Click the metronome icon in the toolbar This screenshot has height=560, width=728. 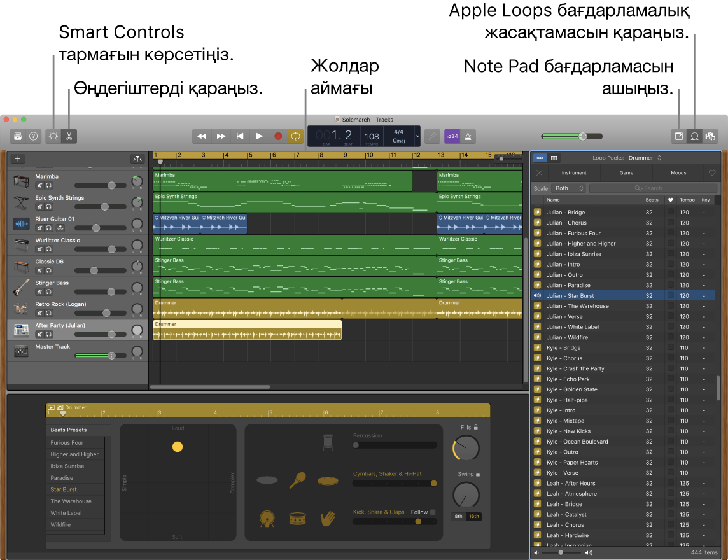point(468,136)
